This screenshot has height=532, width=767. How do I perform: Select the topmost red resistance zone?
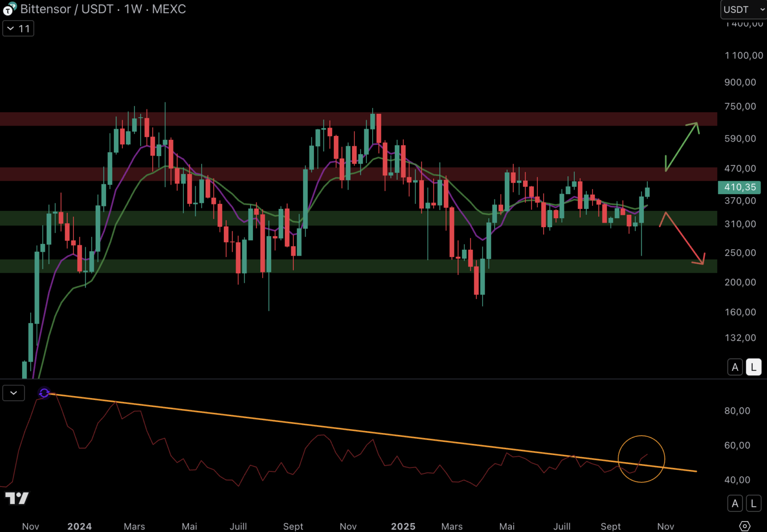pos(345,119)
